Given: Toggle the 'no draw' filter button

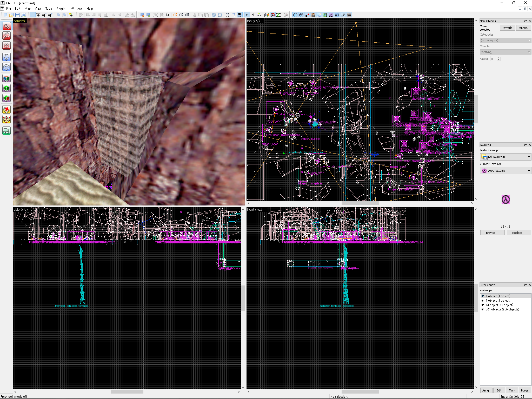Looking at the screenshot, I should pyautogui.click(x=331, y=15).
